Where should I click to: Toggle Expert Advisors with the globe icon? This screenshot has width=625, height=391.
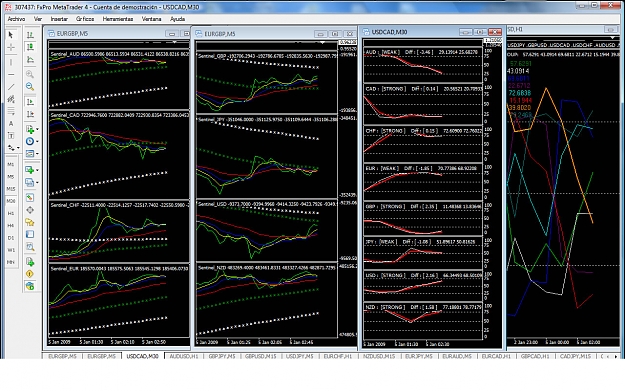(x=30, y=286)
